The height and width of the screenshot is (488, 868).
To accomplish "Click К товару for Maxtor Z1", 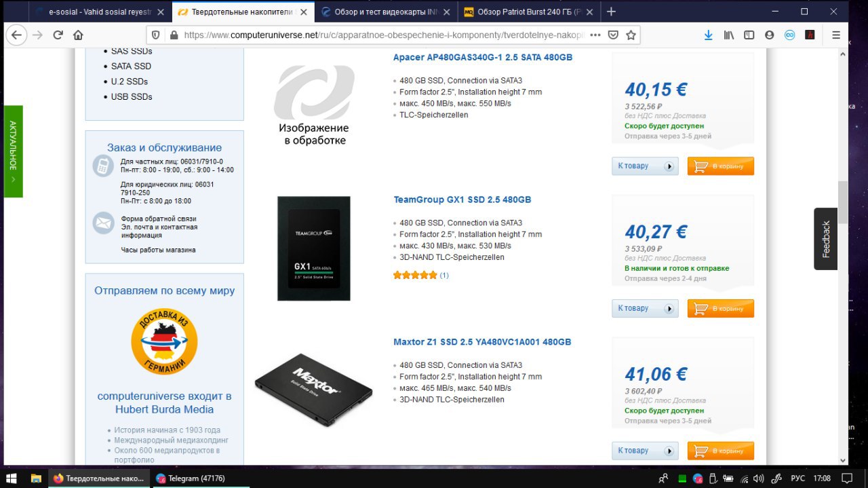I will [645, 451].
